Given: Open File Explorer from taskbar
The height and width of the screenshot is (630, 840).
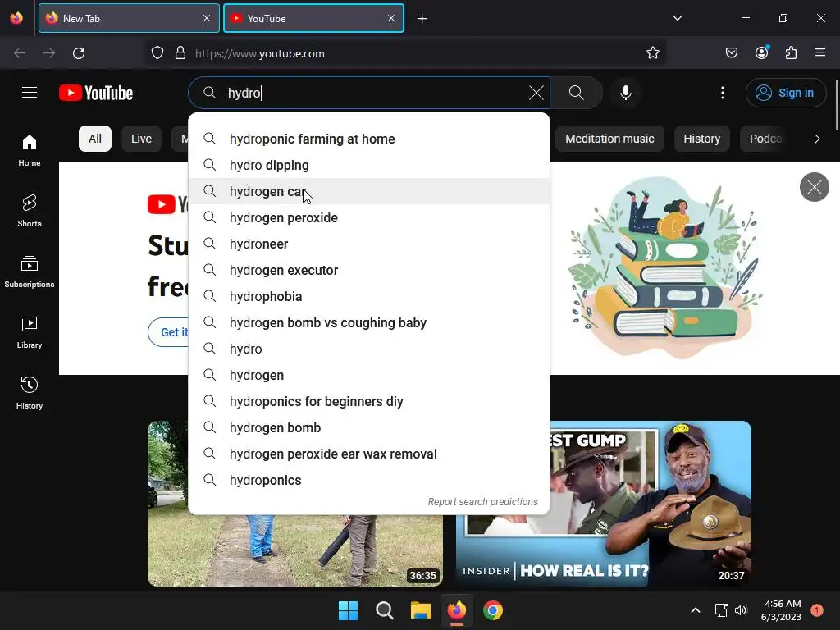Looking at the screenshot, I should (421, 610).
